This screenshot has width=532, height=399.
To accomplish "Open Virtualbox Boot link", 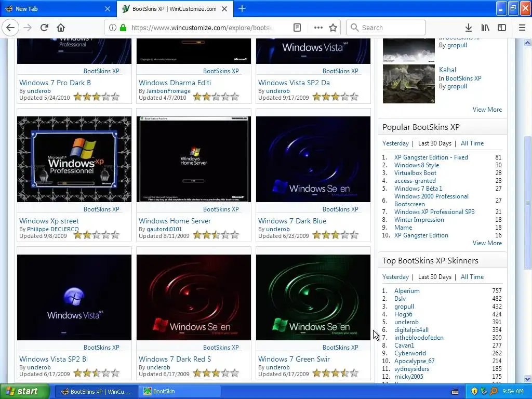I will tap(415, 173).
